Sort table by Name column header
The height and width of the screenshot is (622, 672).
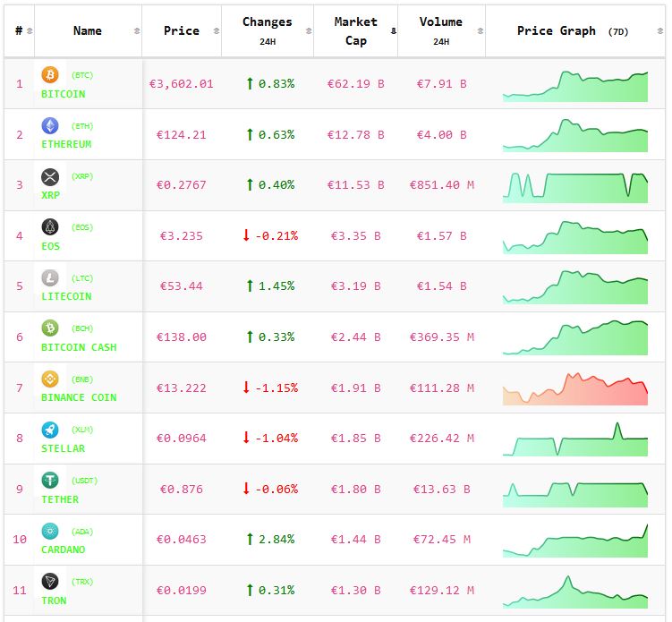(x=88, y=30)
